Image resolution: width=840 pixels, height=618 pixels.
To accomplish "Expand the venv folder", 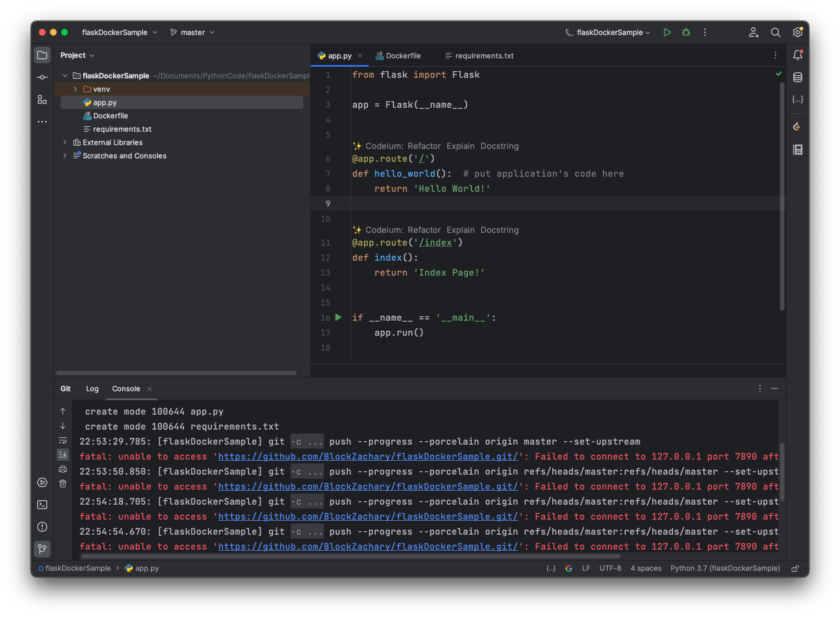I will pyautogui.click(x=76, y=89).
